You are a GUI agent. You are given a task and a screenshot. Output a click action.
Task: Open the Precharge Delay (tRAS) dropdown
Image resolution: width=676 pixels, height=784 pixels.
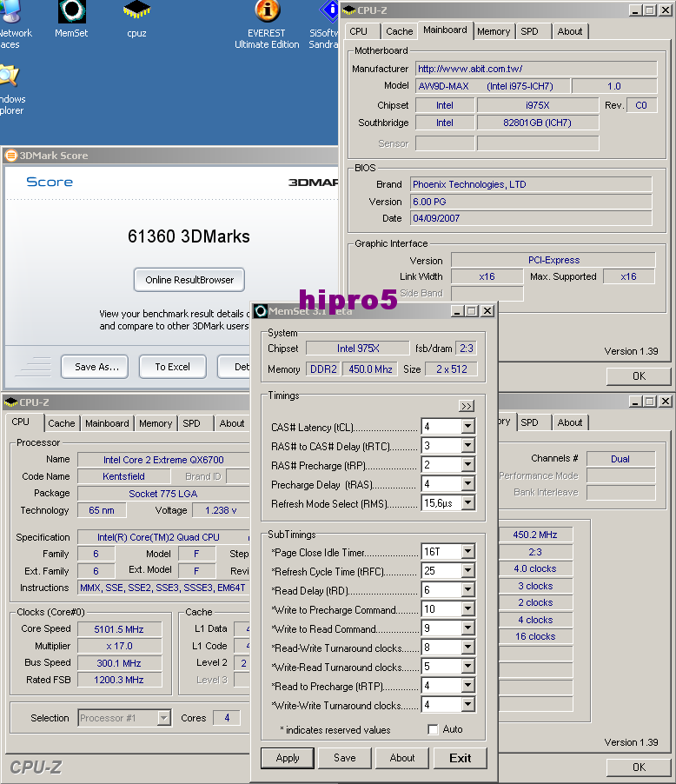click(468, 483)
